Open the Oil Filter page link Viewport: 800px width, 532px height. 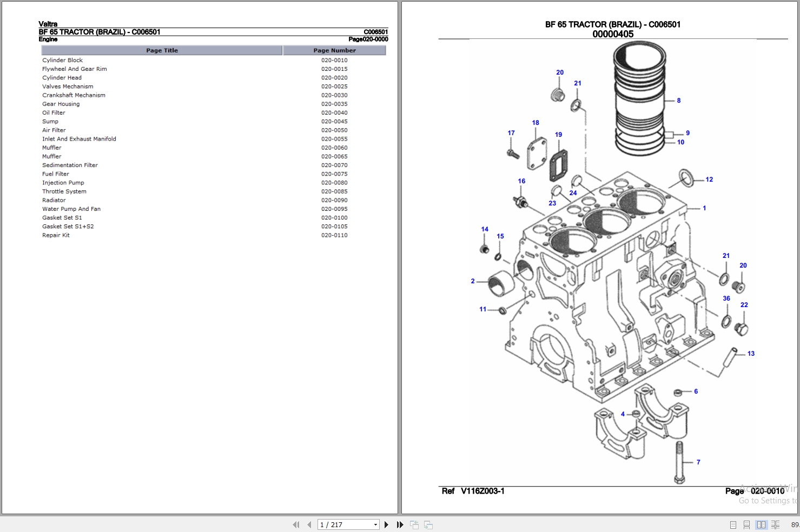pos(53,112)
